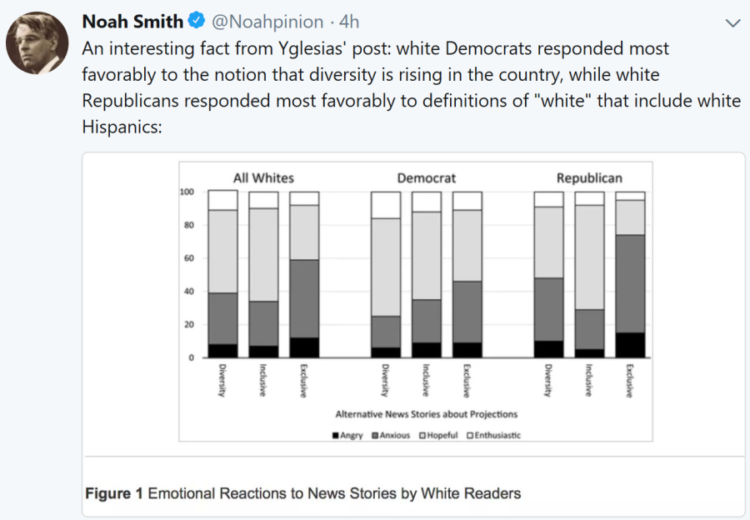Click the Democrat Diversity stacked bar
750x520 pixels.
pos(386,275)
